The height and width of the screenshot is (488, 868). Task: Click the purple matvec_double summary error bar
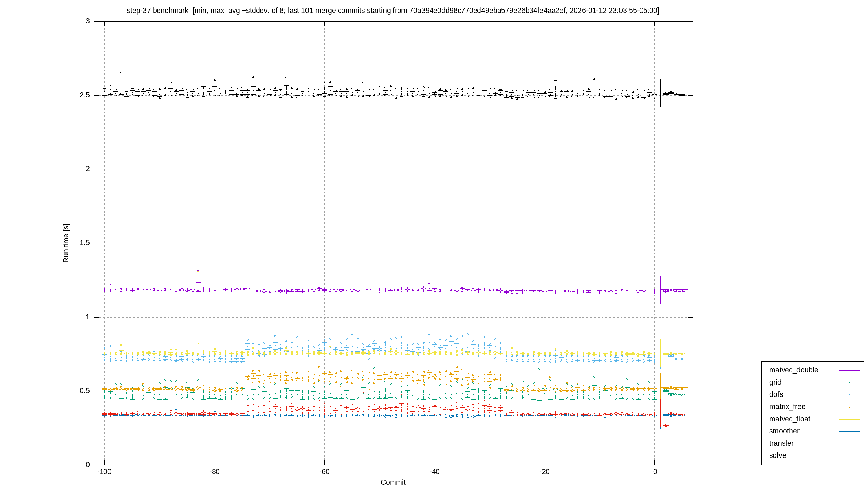click(x=674, y=290)
